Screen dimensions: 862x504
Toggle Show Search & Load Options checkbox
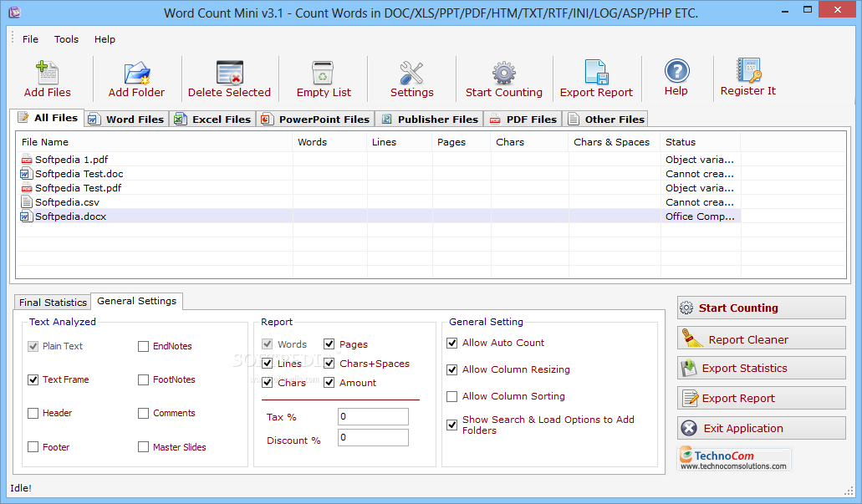click(x=451, y=425)
